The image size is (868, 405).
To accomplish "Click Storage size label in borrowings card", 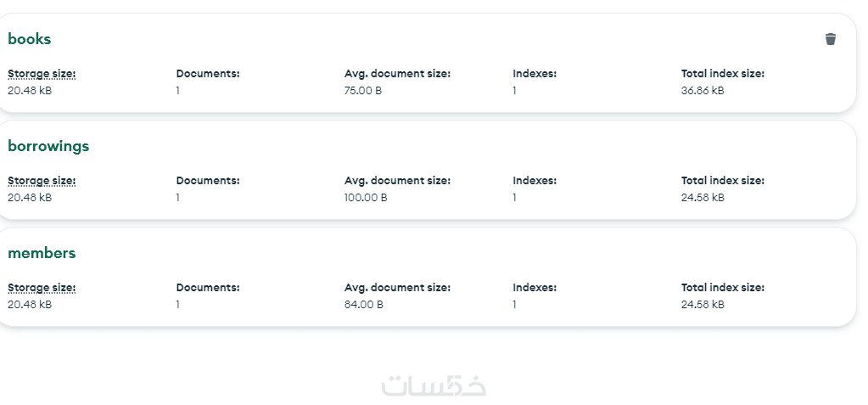I will [42, 181].
